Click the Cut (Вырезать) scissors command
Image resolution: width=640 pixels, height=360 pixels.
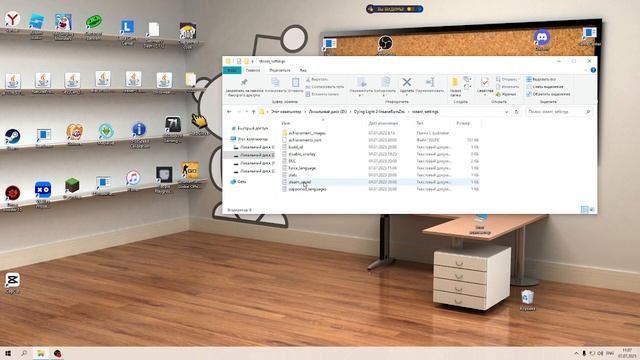(x=317, y=79)
